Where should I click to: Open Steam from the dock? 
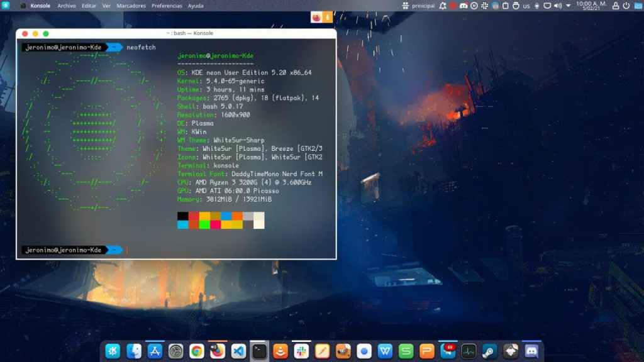click(x=490, y=351)
